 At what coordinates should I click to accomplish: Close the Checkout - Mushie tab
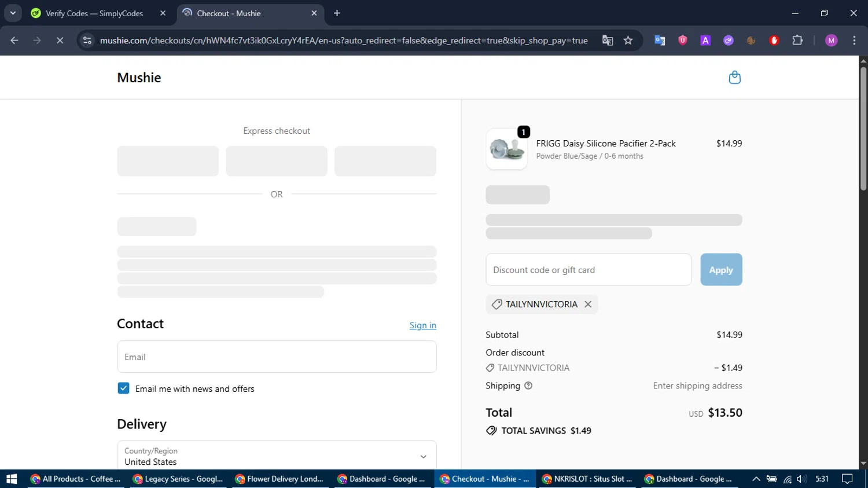click(x=314, y=13)
